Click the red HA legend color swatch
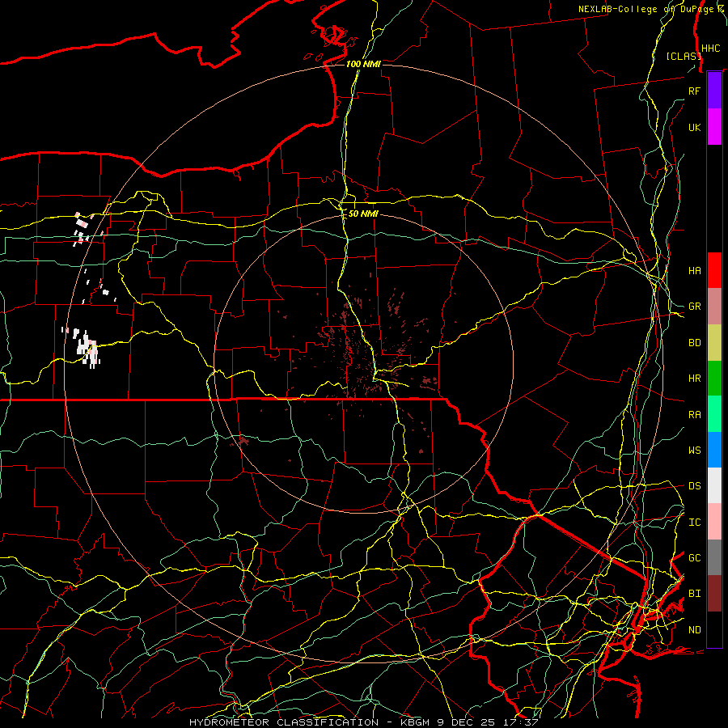The image size is (728, 728). pos(714,270)
